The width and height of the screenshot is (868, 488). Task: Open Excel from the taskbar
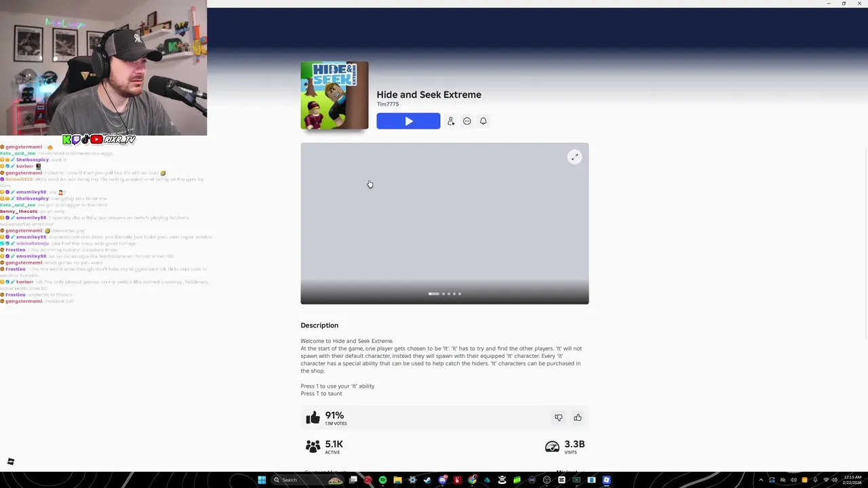tap(576, 480)
